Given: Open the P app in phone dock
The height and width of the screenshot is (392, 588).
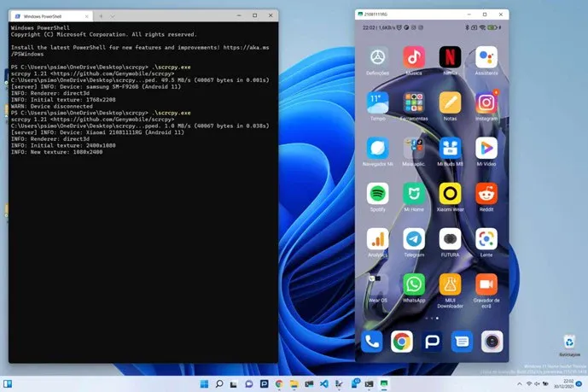Looking at the screenshot, I should pyautogui.click(x=432, y=342).
